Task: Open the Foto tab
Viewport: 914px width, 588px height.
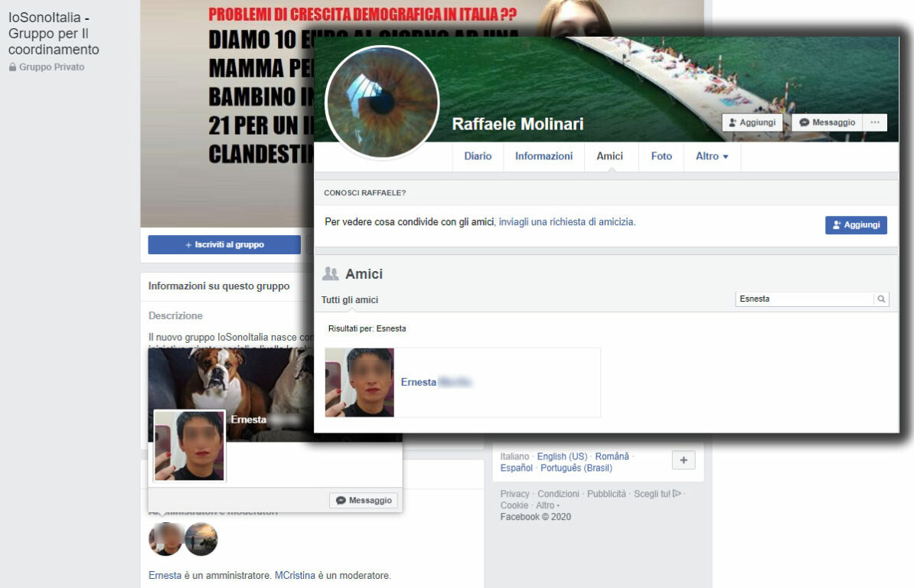Action: 661,156
